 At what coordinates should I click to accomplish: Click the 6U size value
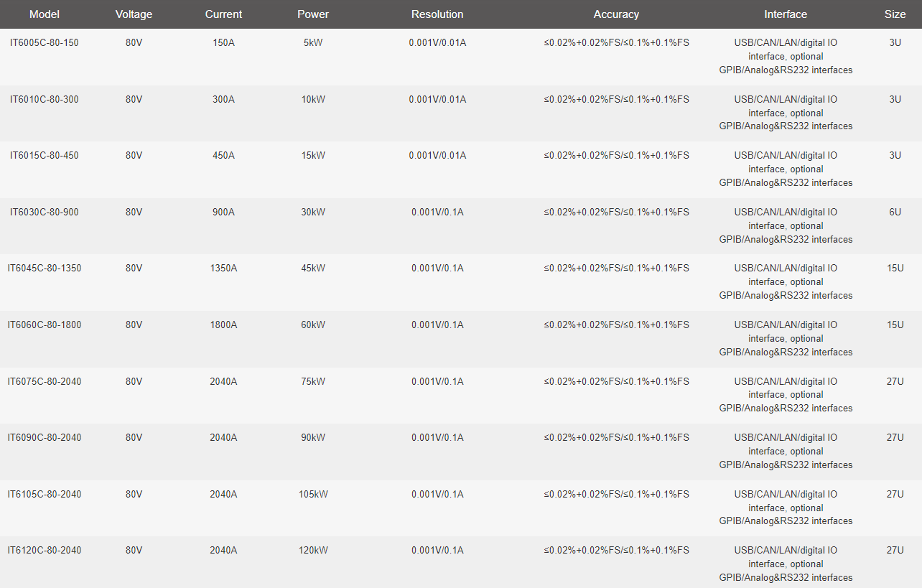(895, 213)
